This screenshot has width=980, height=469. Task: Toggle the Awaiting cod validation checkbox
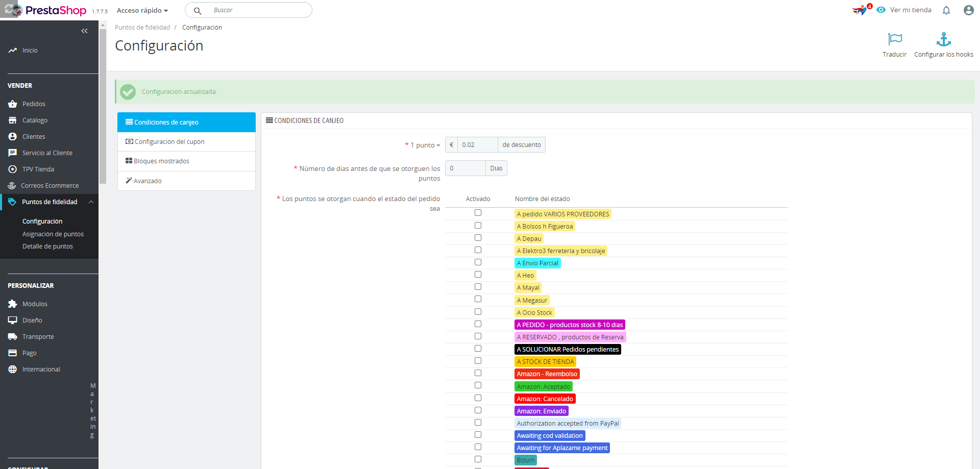pyautogui.click(x=478, y=435)
